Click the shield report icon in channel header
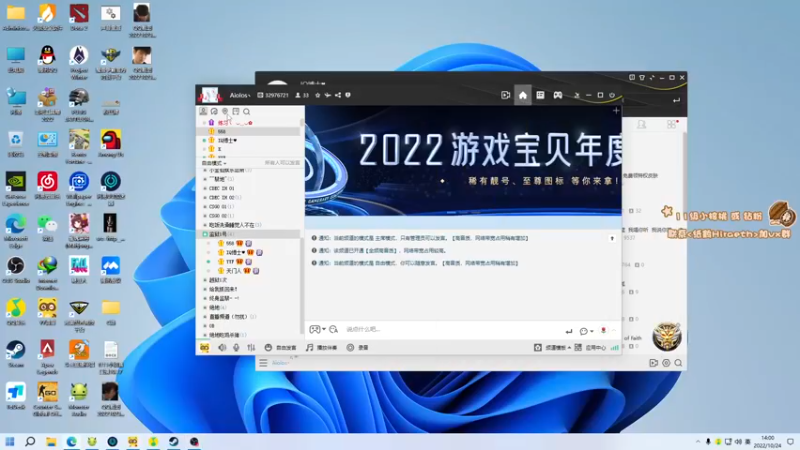The height and width of the screenshot is (450, 800). click(348, 95)
